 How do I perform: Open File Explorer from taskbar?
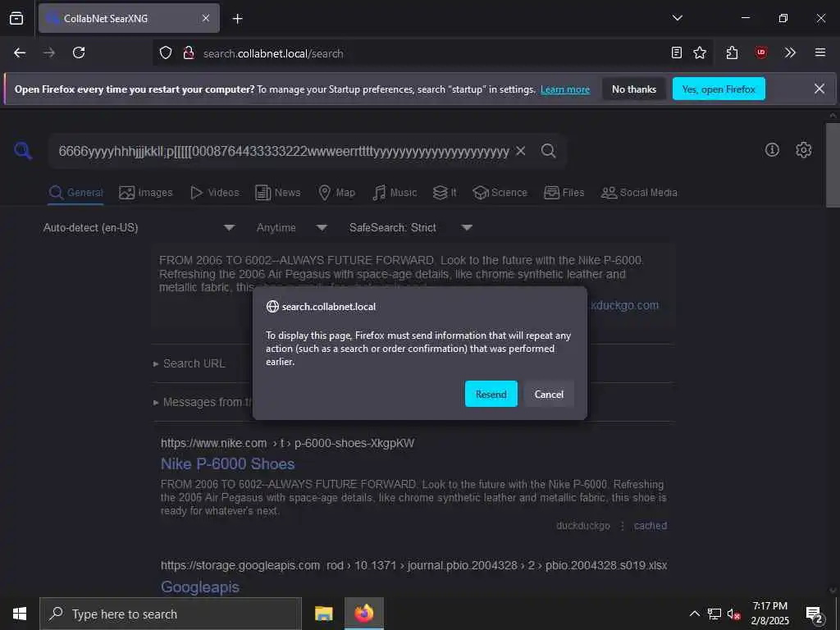pyautogui.click(x=323, y=614)
